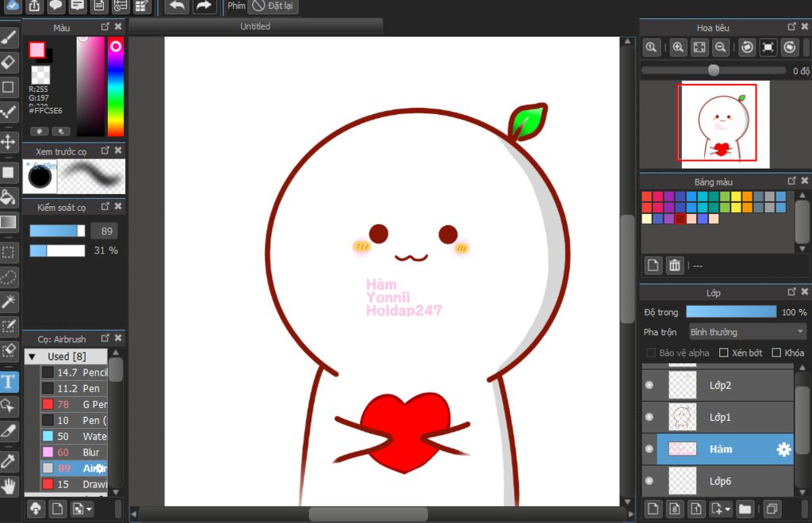Select the Magic Wand tool
The height and width of the screenshot is (523, 812).
pos(9,302)
